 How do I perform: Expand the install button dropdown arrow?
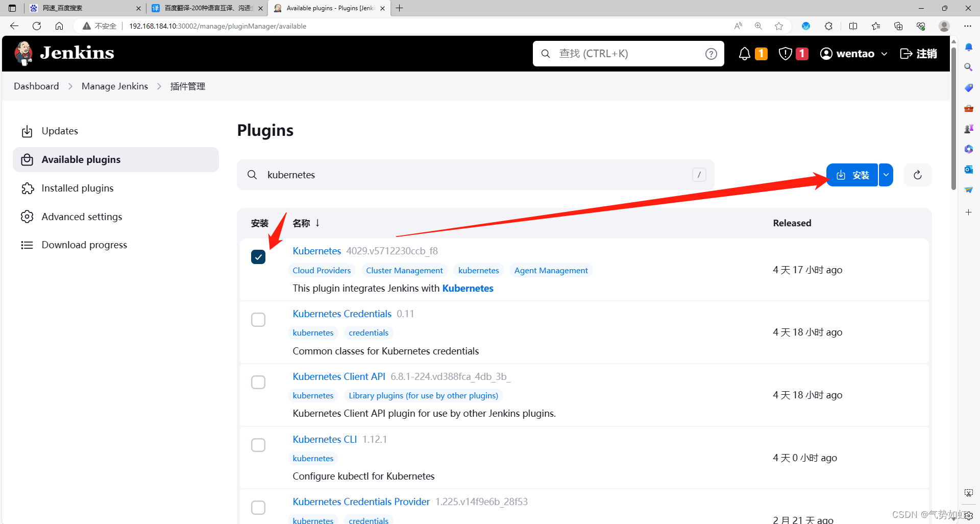(886, 175)
